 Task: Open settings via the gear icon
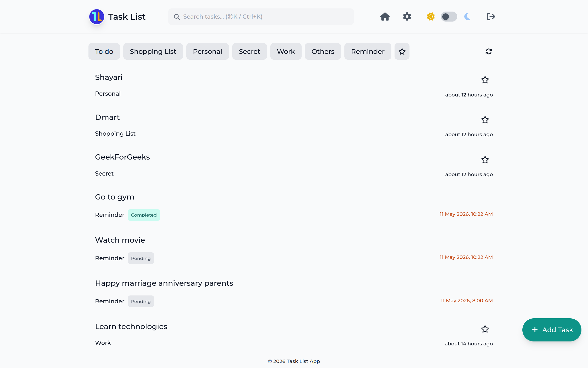click(x=407, y=17)
